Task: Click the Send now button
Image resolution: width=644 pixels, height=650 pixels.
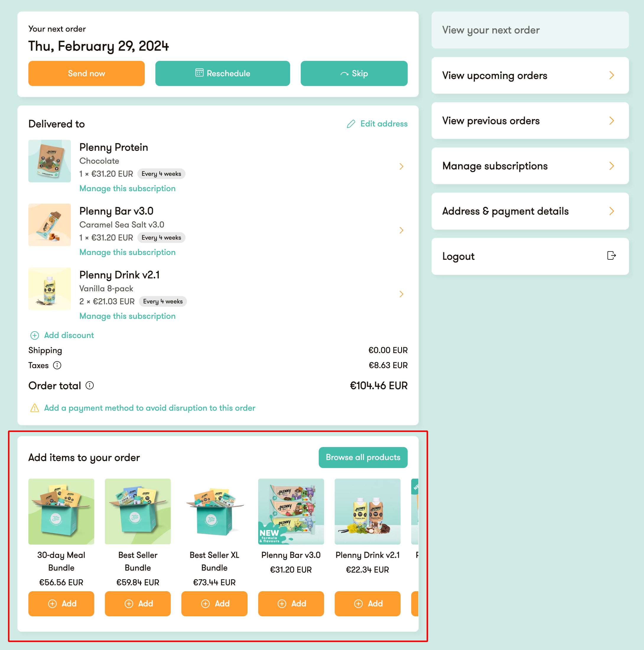Action: [87, 73]
